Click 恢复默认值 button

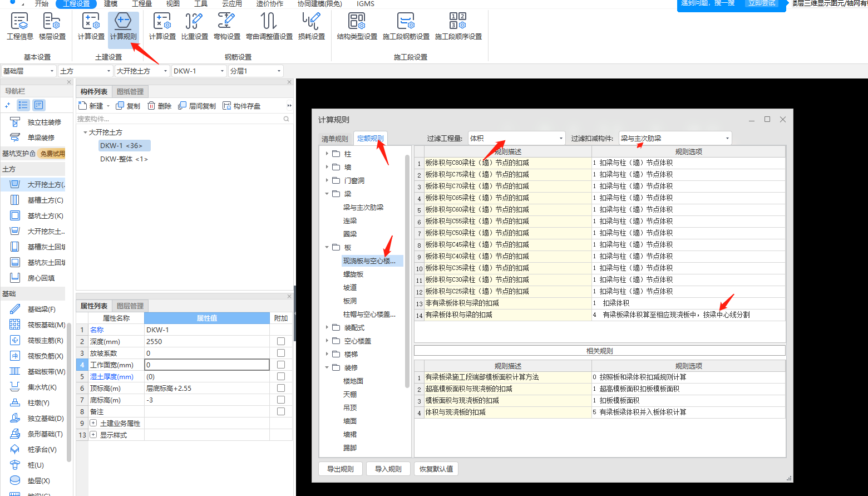pyautogui.click(x=436, y=469)
